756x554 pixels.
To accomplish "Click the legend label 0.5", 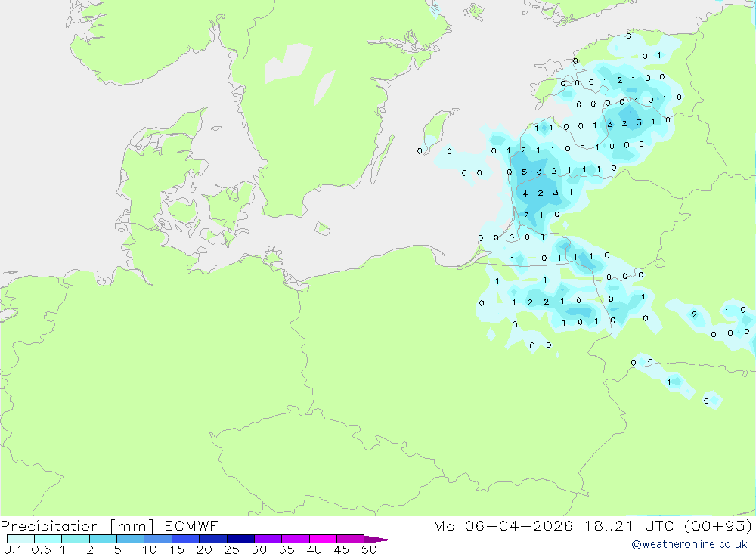I will point(42,549).
